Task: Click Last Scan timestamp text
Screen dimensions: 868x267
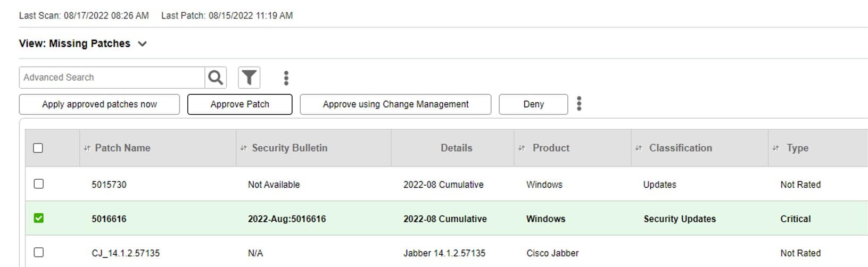Action: coord(84,15)
